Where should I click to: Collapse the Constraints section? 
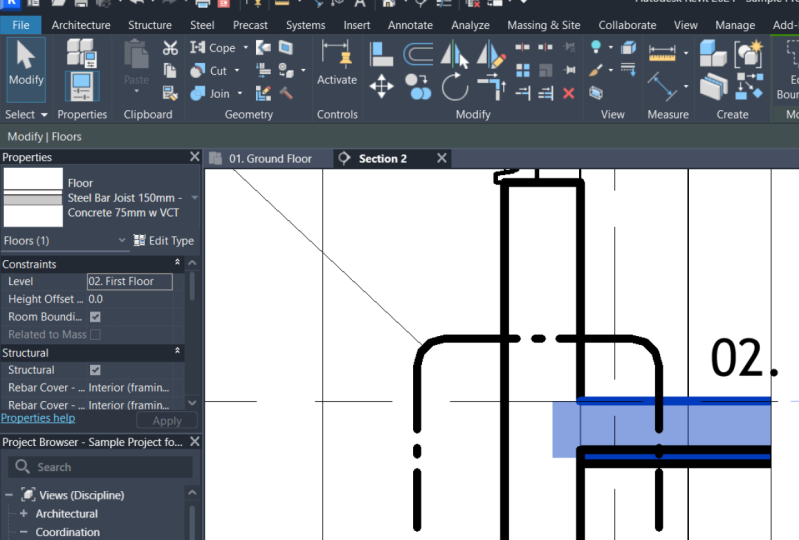(177, 262)
